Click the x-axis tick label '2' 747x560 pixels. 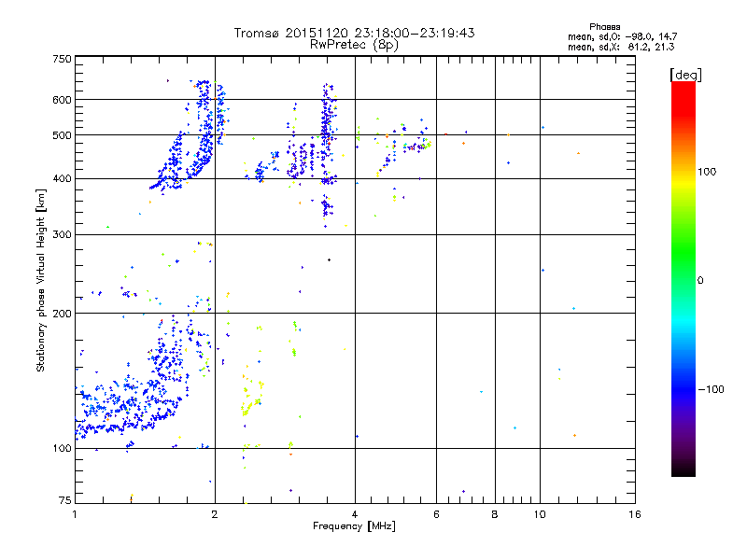(x=215, y=514)
